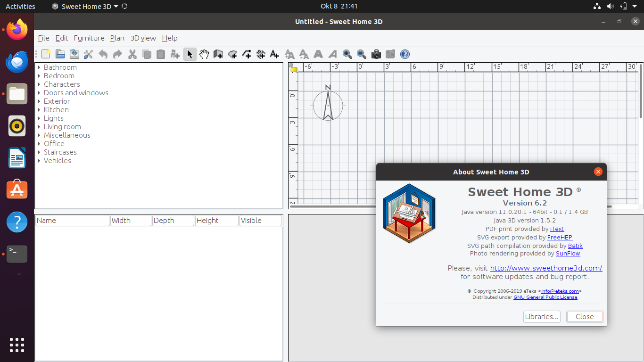Open the Plan menu
Screen dimensions: 644x362
coord(117,38)
